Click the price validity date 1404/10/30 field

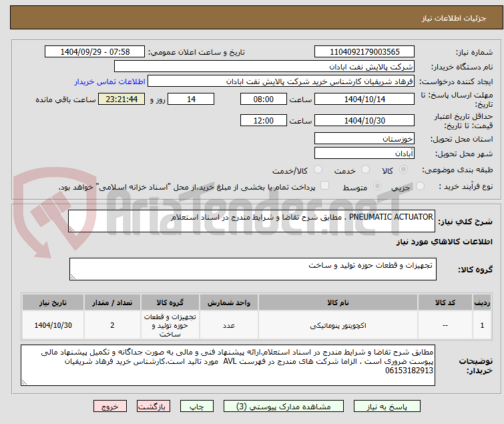click(x=364, y=121)
